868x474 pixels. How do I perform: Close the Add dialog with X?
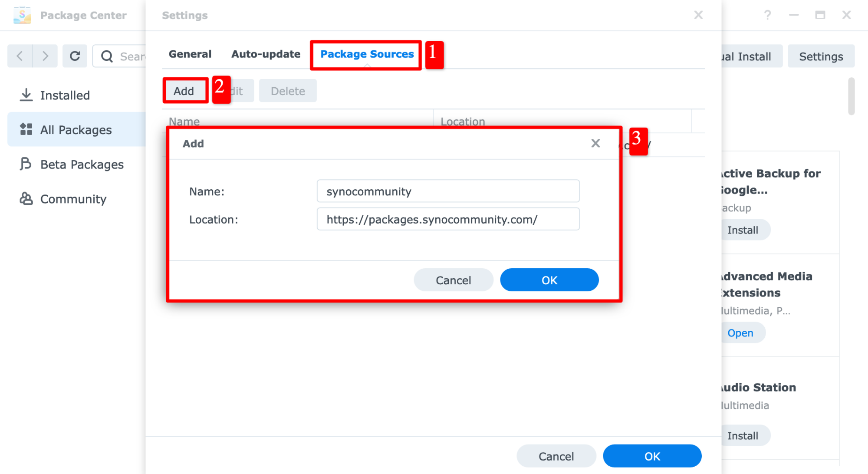click(595, 143)
